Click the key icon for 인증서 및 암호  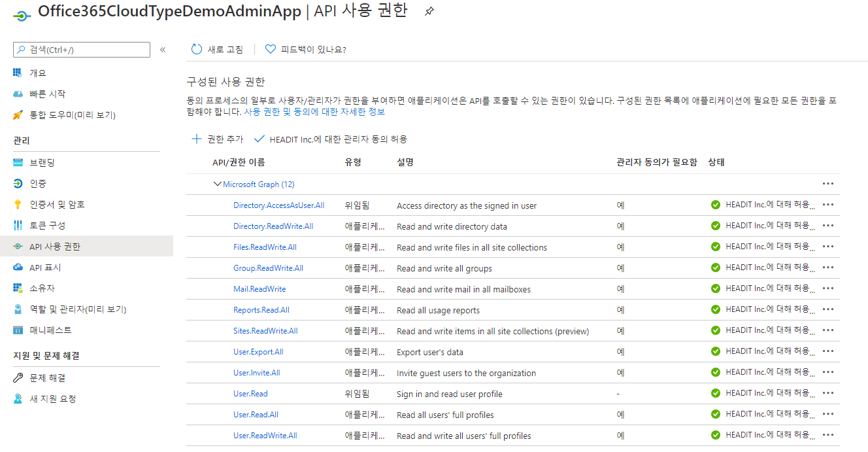pyautogui.click(x=18, y=204)
